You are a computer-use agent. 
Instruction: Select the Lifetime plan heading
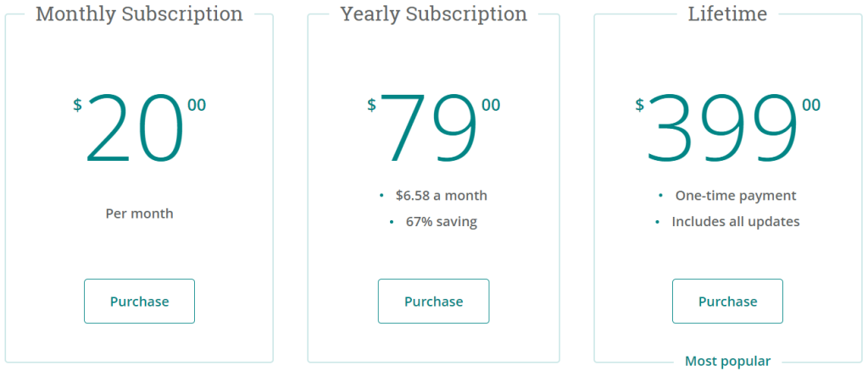pyautogui.click(x=727, y=14)
